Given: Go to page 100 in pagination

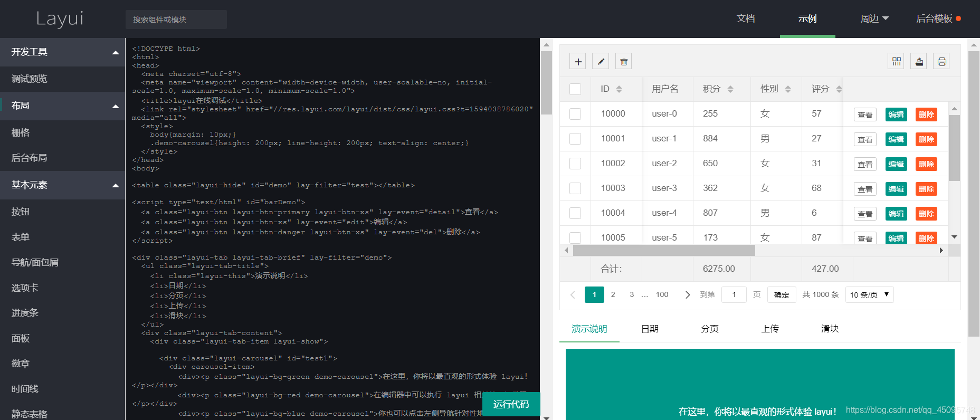Looking at the screenshot, I should click(662, 295).
